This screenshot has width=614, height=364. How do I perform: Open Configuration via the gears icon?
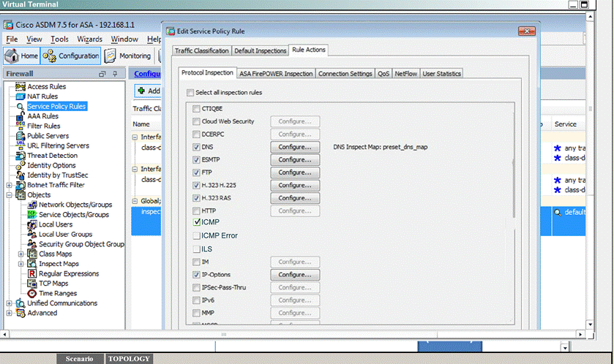(x=49, y=56)
